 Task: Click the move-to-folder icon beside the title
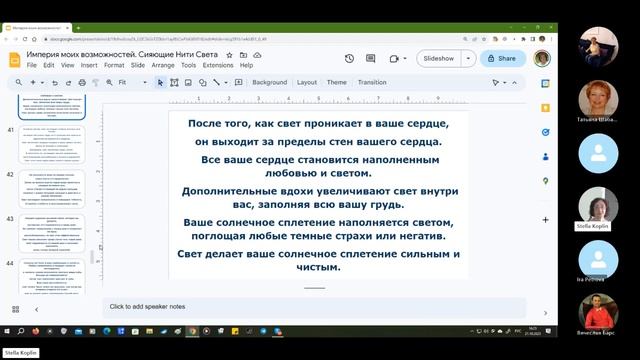tap(243, 55)
